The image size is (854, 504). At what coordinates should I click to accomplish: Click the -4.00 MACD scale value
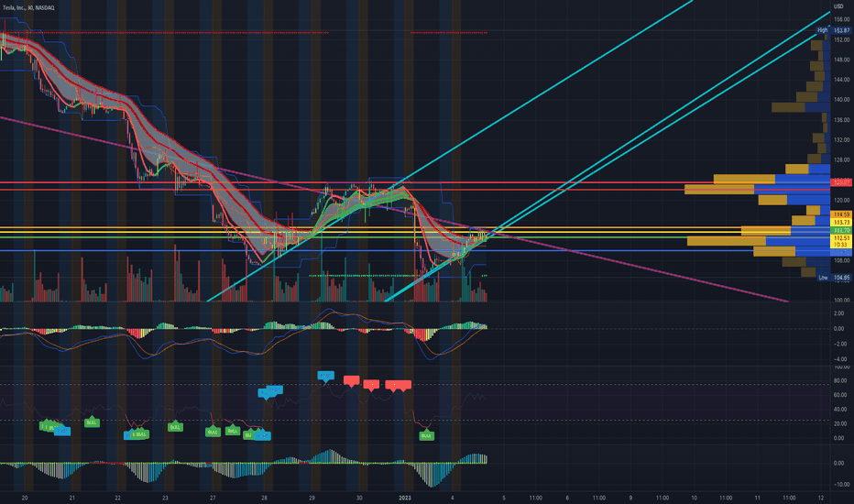838,359
